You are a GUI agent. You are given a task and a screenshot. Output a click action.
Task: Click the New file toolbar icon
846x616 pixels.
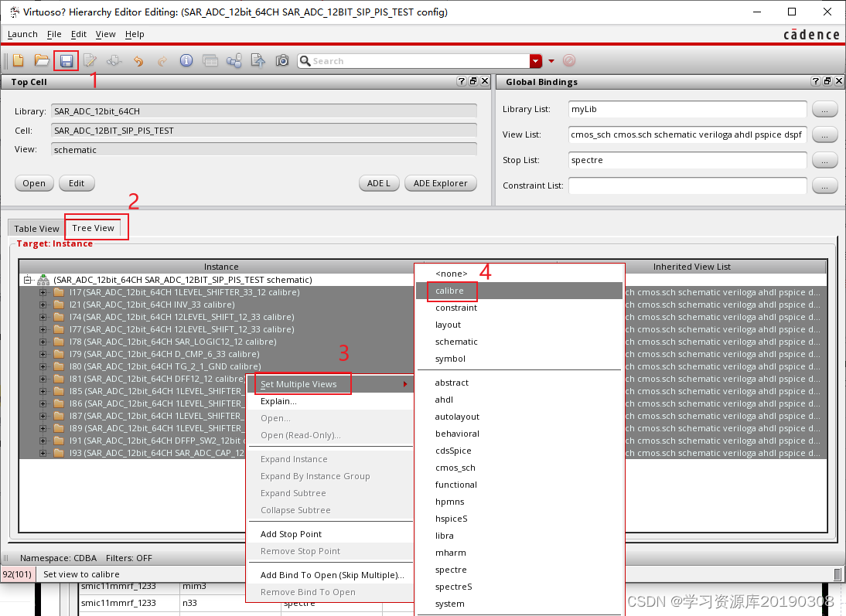[x=18, y=60]
